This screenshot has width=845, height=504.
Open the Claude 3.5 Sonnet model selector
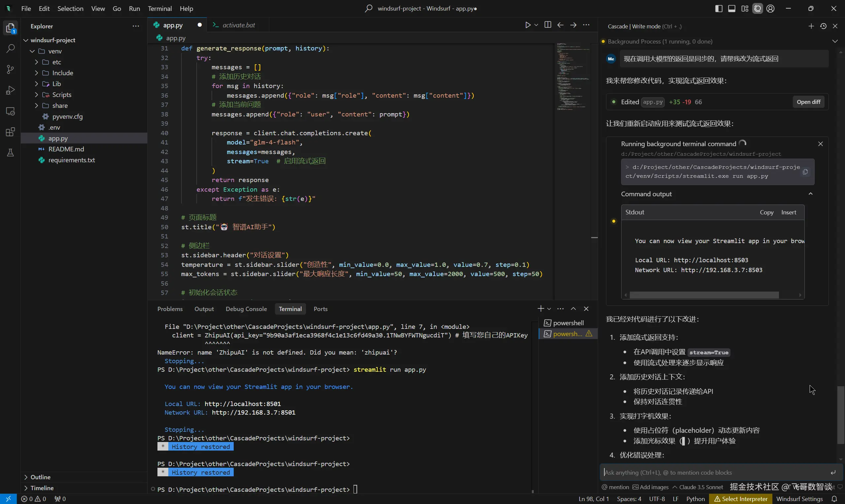coord(697,488)
